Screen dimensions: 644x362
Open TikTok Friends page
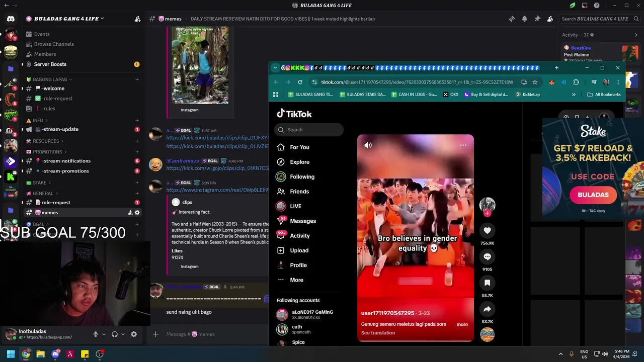tap(299, 192)
